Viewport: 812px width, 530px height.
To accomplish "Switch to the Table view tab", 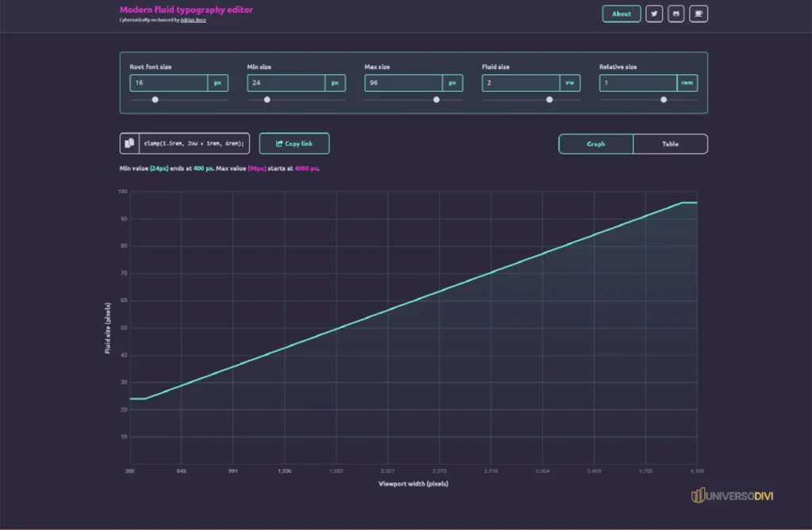I will (670, 144).
